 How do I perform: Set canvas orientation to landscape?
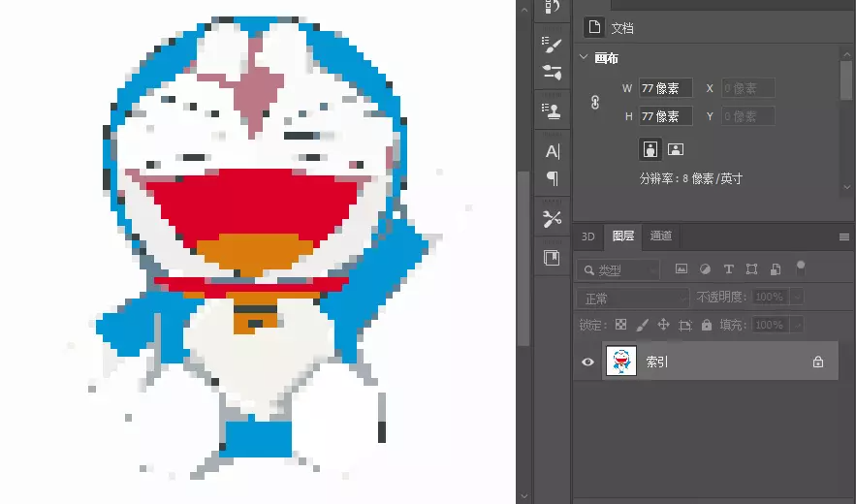tap(676, 149)
